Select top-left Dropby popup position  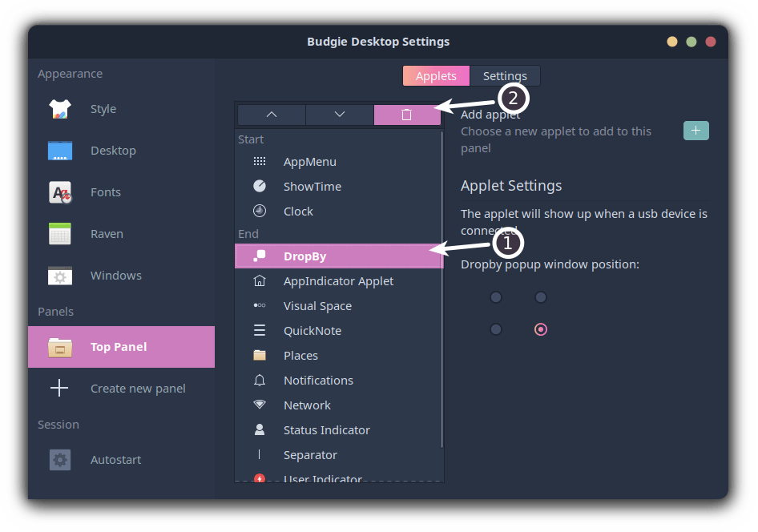tap(496, 297)
